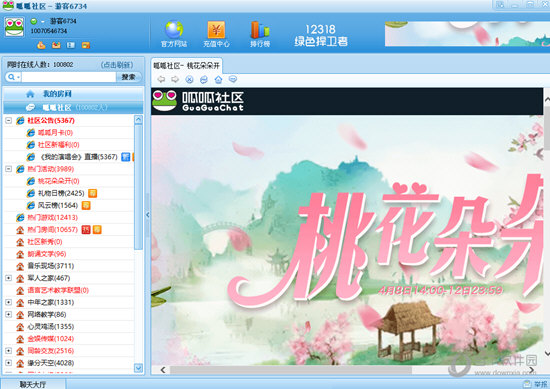550x389 pixels.
Task: Click the orange badge next to 风云榜(1564)
Action: click(86, 205)
